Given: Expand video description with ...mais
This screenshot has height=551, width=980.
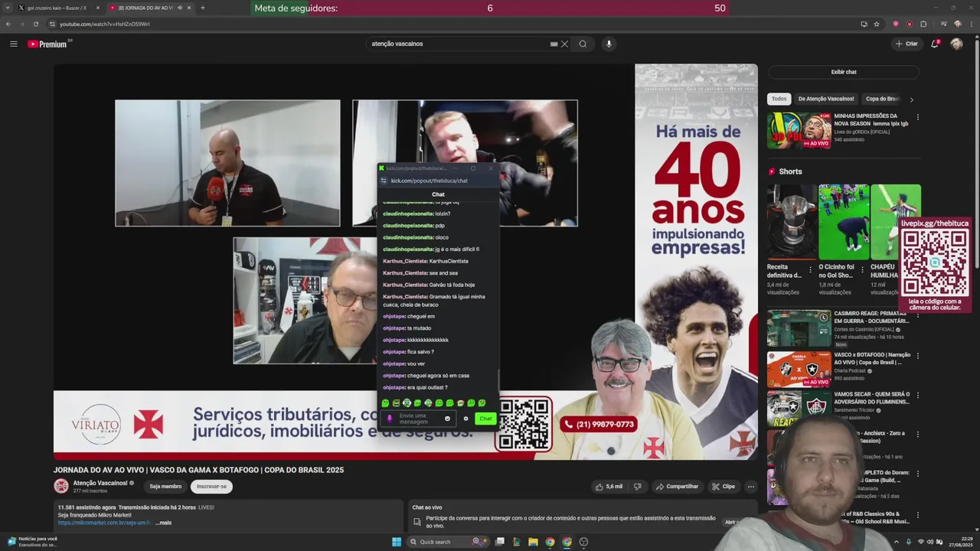Looking at the screenshot, I should 163,523.
